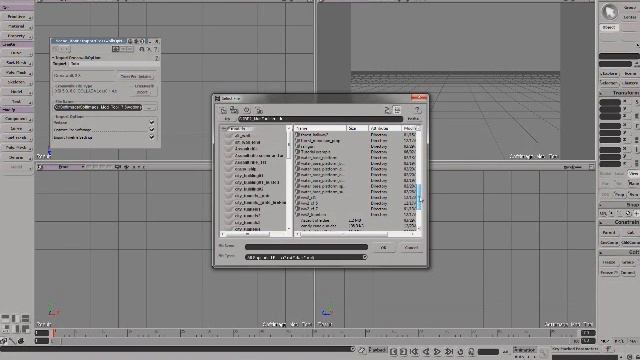Click the refresh icon in file browser toolbar
This screenshot has width=640, height=360.
[387, 110]
